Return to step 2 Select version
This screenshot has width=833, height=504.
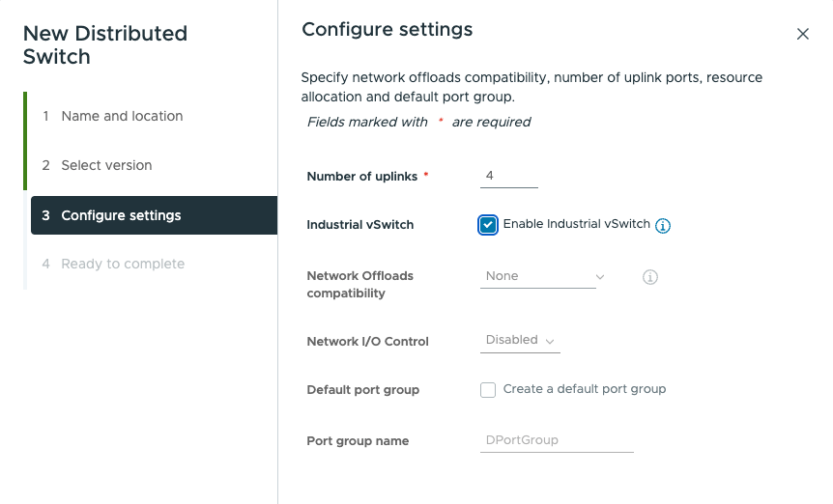tap(106, 165)
